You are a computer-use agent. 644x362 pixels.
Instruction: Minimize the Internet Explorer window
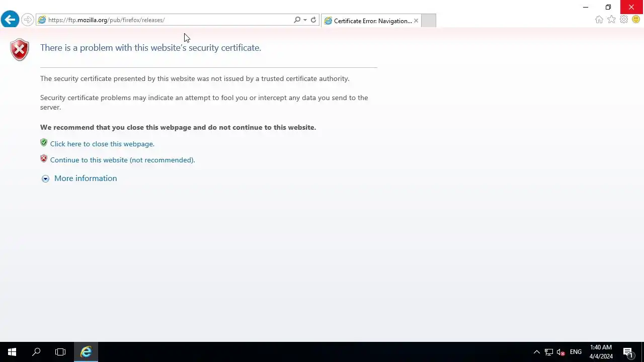click(585, 7)
